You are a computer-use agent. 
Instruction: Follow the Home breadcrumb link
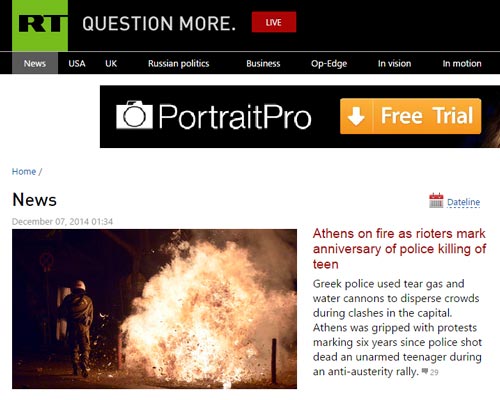point(24,171)
